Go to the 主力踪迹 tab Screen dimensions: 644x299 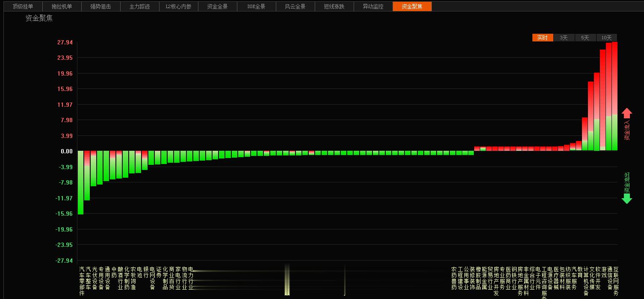tap(140, 6)
